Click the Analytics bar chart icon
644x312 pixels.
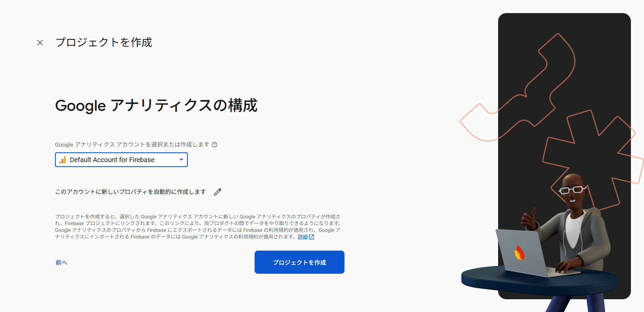63,160
